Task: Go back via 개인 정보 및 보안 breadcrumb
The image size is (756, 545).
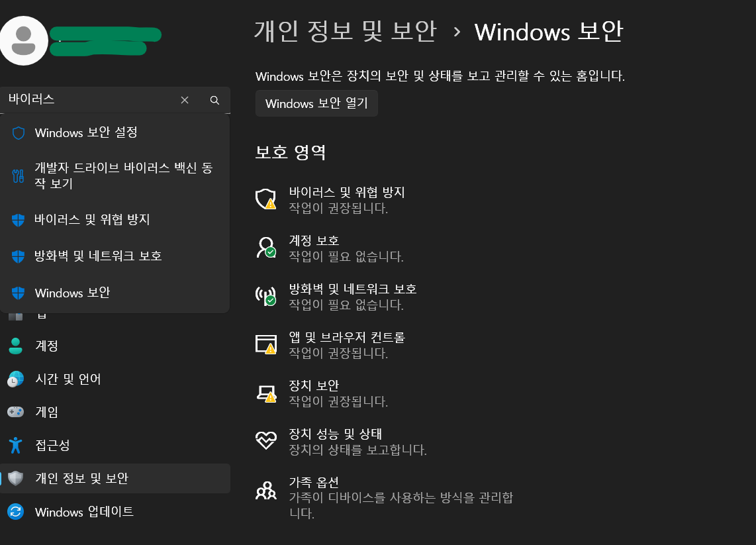Action: [345, 31]
